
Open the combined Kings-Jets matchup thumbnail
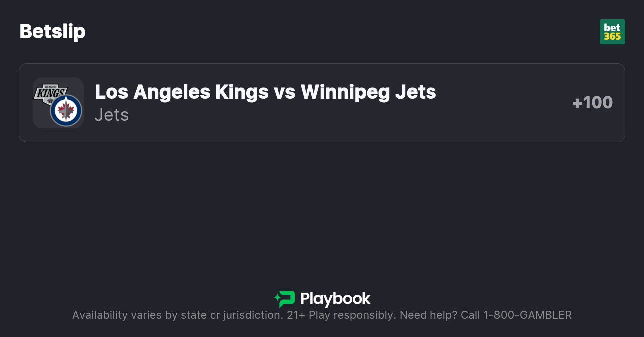coord(58,102)
